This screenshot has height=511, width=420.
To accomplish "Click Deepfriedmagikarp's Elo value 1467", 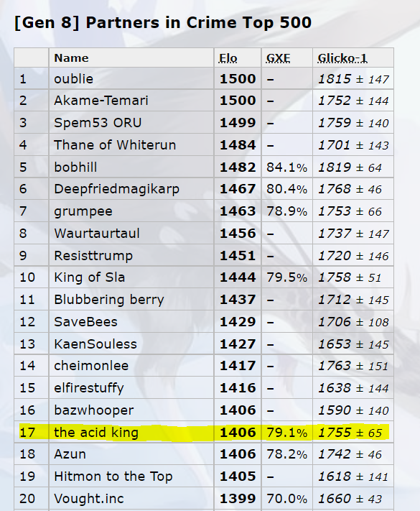I will pos(238,189).
